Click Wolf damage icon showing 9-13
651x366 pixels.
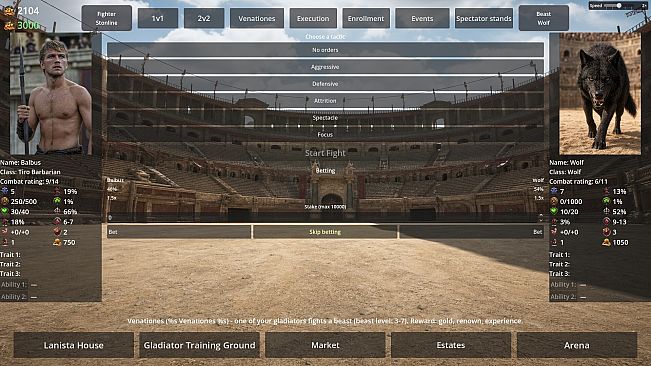click(607, 222)
